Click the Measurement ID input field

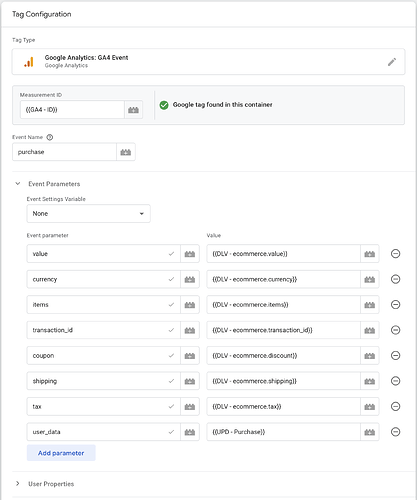point(72,110)
